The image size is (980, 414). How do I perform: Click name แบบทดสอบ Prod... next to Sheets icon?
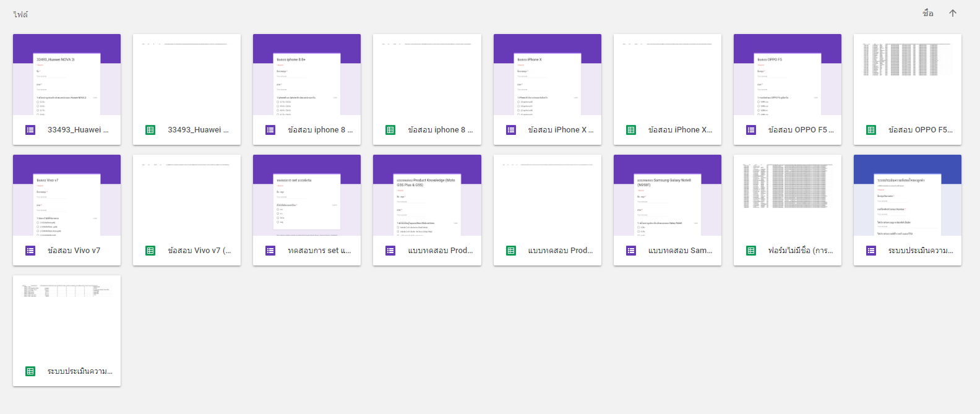[x=561, y=251]
